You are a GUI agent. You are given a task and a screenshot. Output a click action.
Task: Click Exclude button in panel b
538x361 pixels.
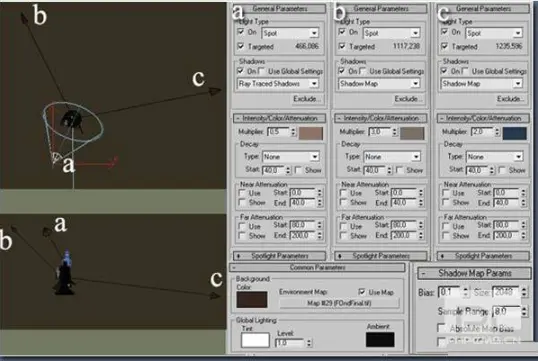(408, 99)
